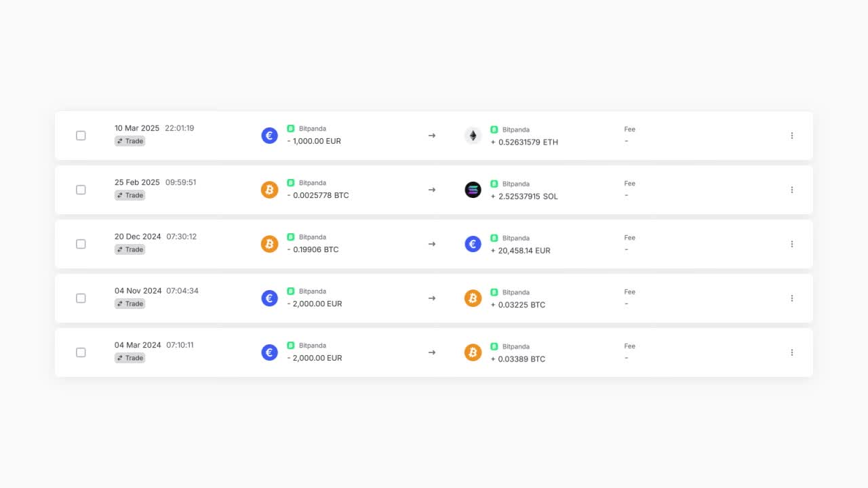
Task: Click the Bitcoin icon next to + 0.03225 BTC
Action: tap(473, 298)
